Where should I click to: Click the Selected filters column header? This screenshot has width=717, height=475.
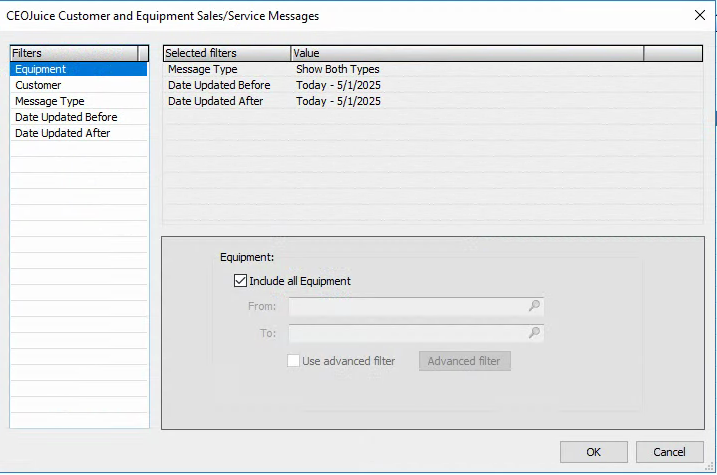[227, 53]
